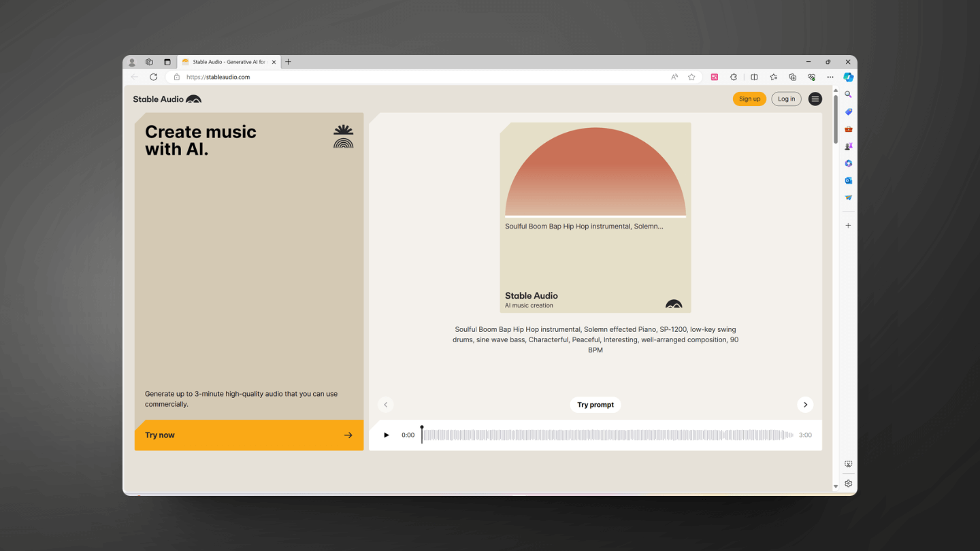Select the Stable Audio browser tab

pos(228,62)
